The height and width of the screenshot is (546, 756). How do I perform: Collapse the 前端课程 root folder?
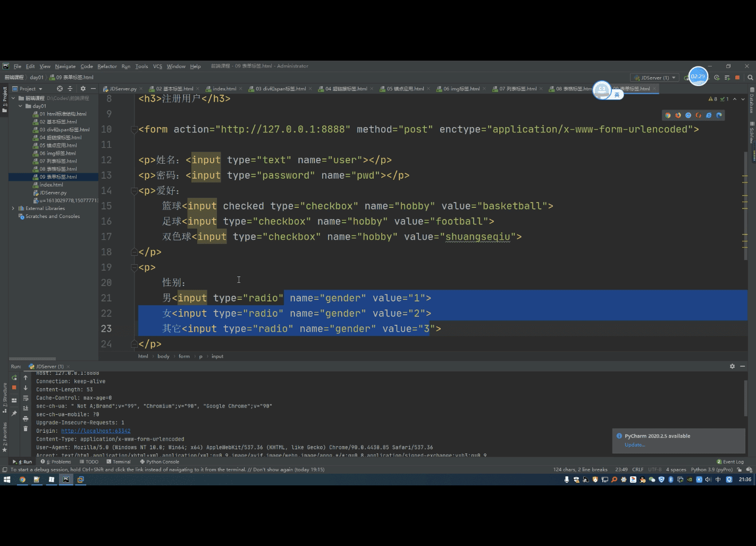point(13,98)
